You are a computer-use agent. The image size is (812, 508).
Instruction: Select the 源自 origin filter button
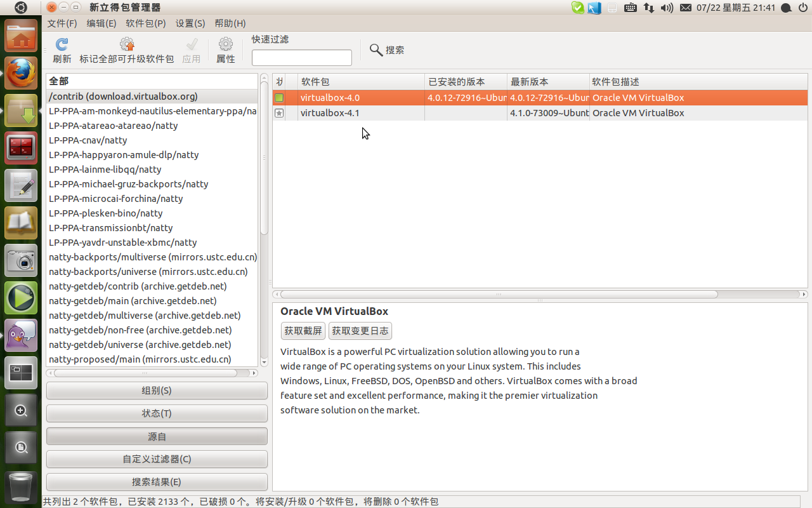[x=157, y=436]
